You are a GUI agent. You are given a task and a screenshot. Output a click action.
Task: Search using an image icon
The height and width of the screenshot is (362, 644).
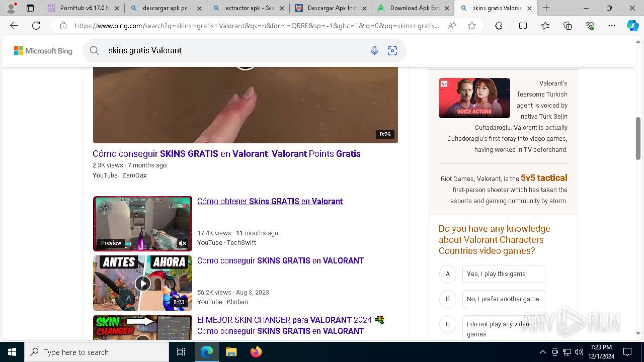[392, 50]
